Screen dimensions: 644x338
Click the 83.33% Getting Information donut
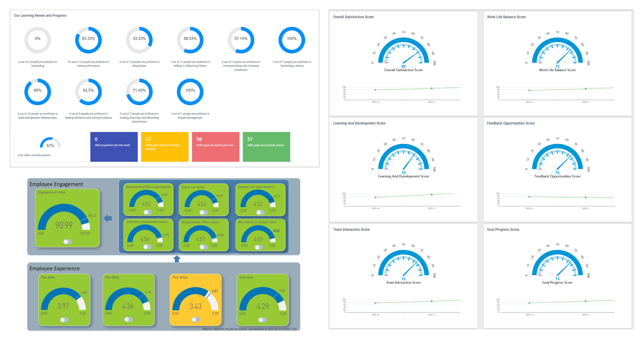point(88,40)
